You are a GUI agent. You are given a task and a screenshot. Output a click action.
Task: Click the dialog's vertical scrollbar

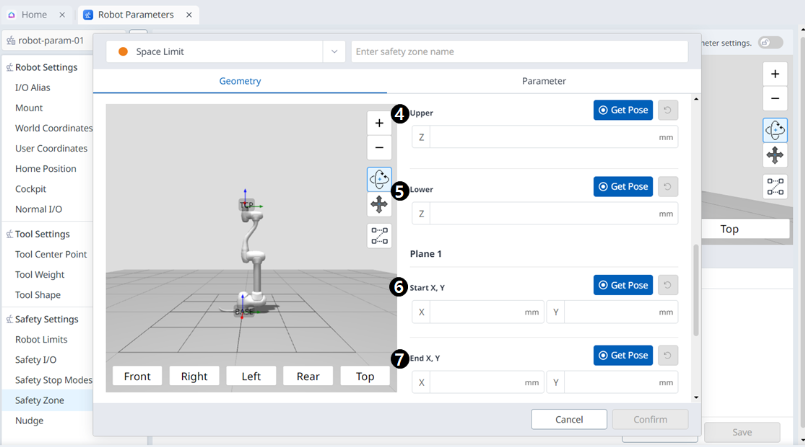(696, 290)
